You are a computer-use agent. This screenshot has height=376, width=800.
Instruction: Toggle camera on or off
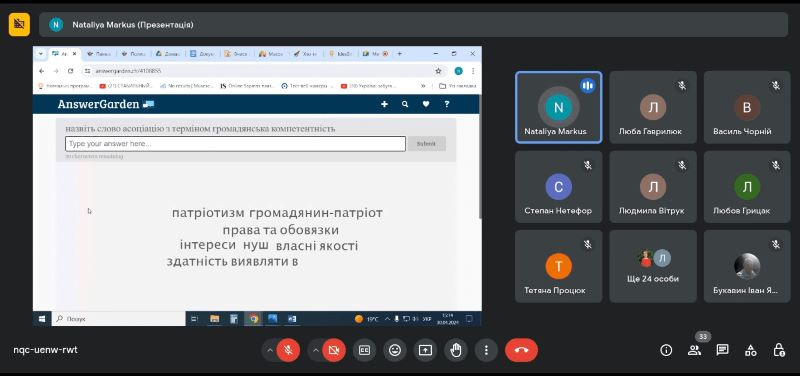[x=334, y=350]
